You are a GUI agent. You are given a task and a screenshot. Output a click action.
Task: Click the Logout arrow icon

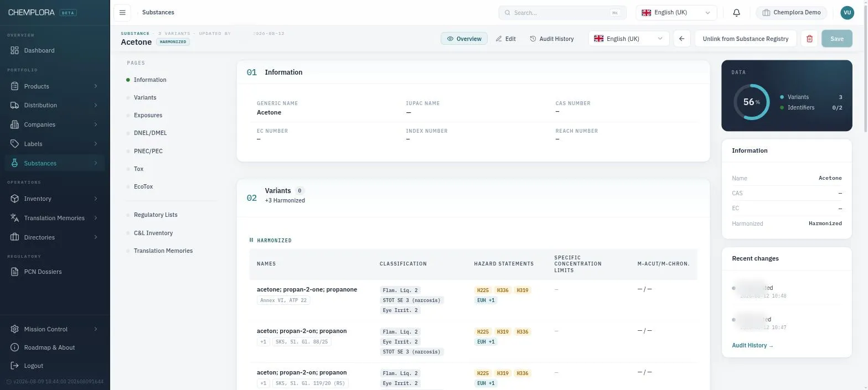(x=15, y=366)
